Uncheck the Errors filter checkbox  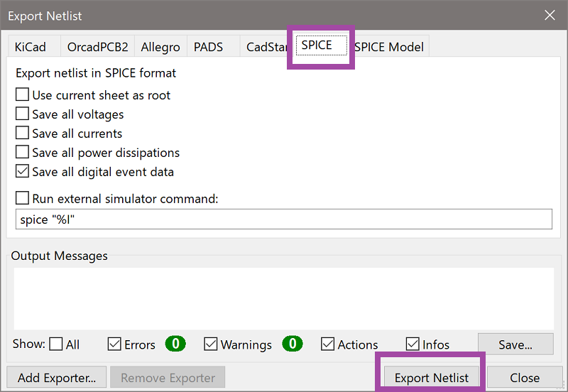(114, 344)
